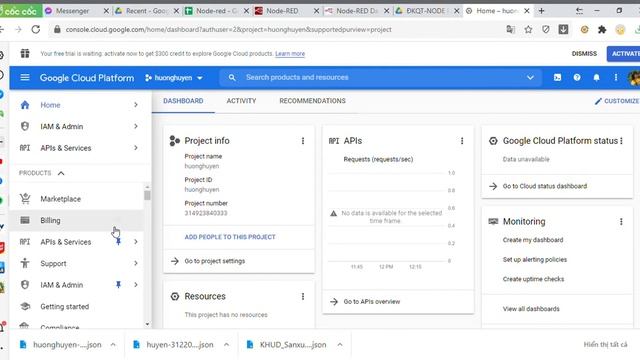Expand Home submenu chevron
This screenshot has height=360, width=640.
click(136, 105)
